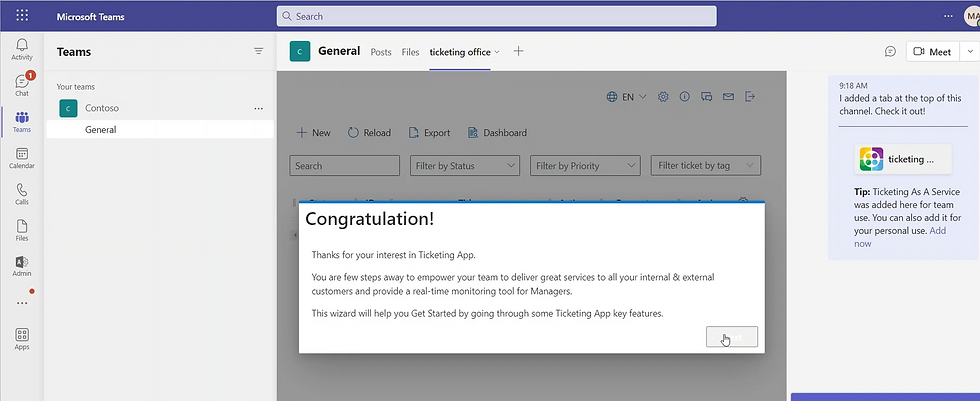Image resolution: width=980 pixels, height=401 pixels.
Task: Open the Filter by Status dropdown
Action: pos(464,166)
